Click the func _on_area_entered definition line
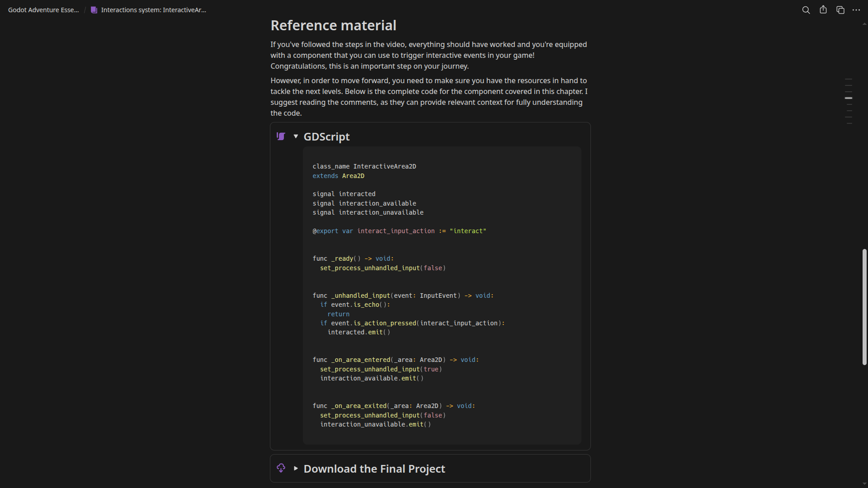The width and height of the screenshot is (868, 488). coord(396,360)
